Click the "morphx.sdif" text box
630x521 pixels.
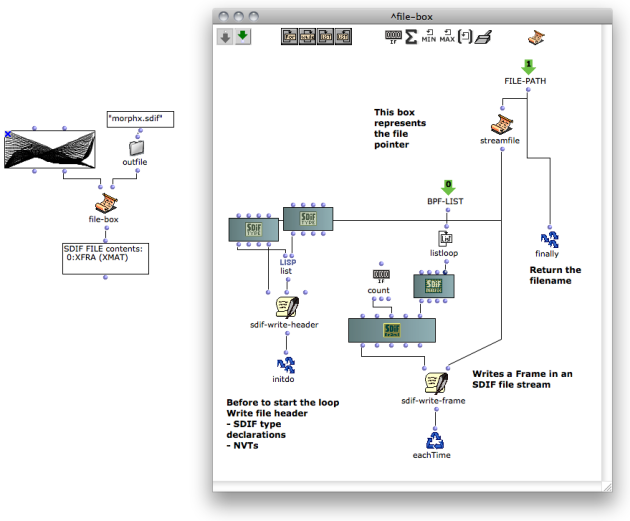coord(140,119)
